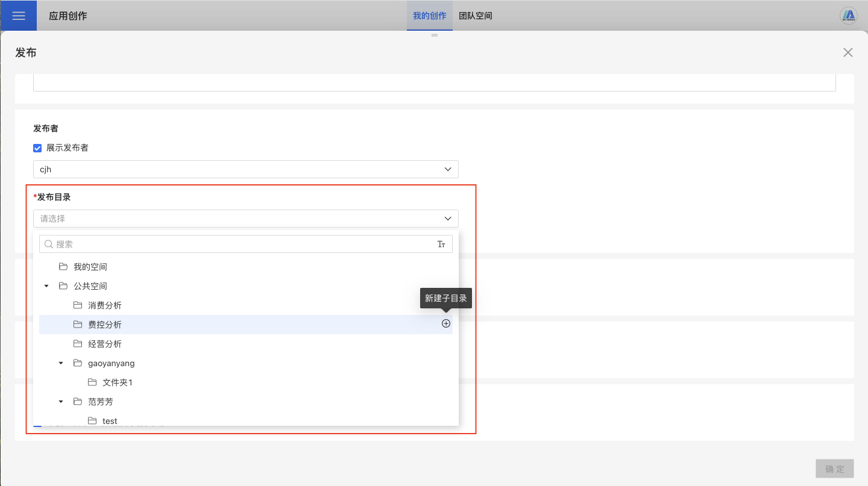868x486 pixels.
Task: Click the folder icon beside 我的空间
Action: point(63,267)
